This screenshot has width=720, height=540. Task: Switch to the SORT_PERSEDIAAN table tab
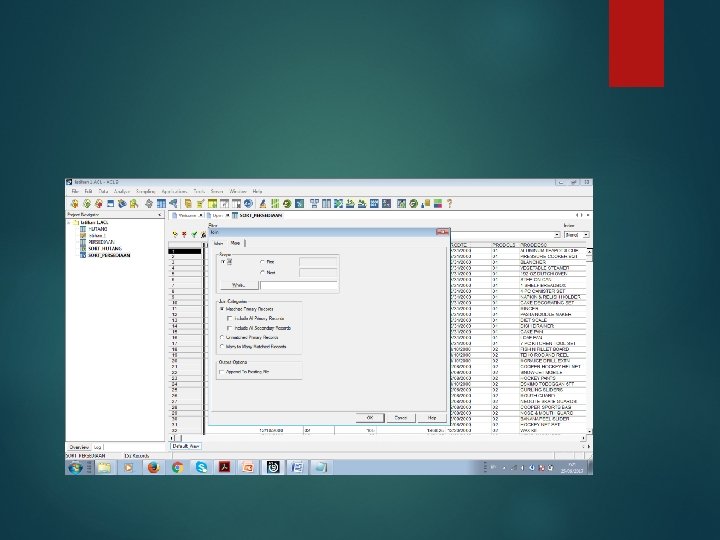260,215
